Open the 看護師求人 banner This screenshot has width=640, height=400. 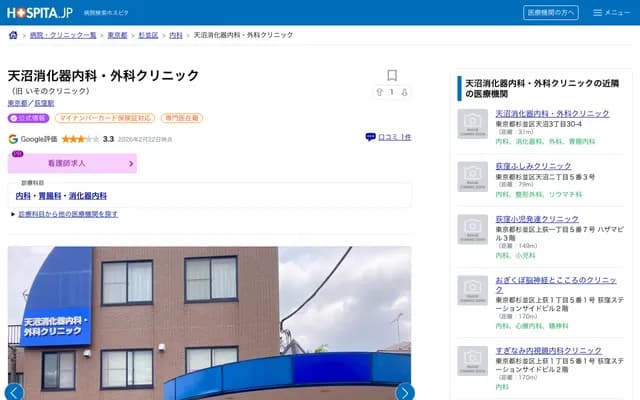[72, 163]
